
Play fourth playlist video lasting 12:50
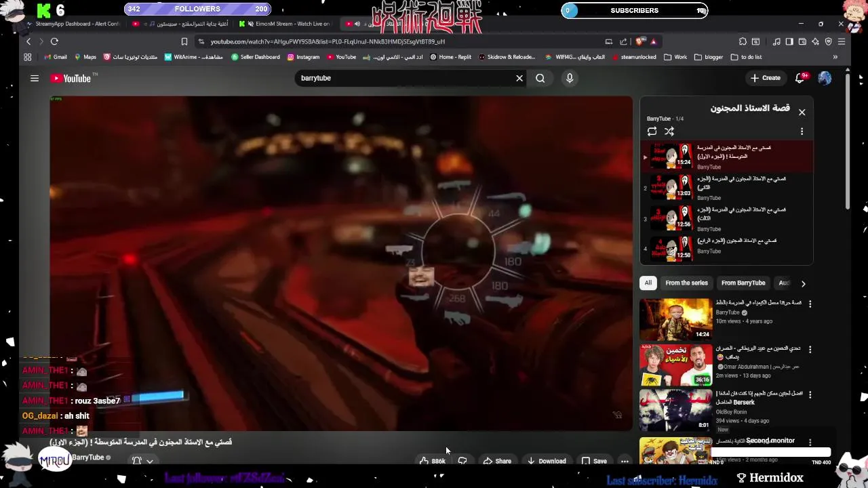671,249
